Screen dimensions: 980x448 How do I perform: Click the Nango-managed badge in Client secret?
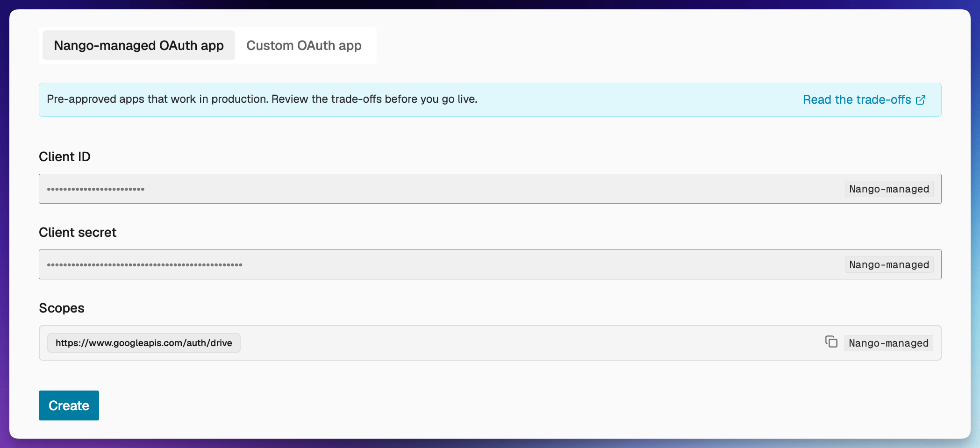[889, 264]
